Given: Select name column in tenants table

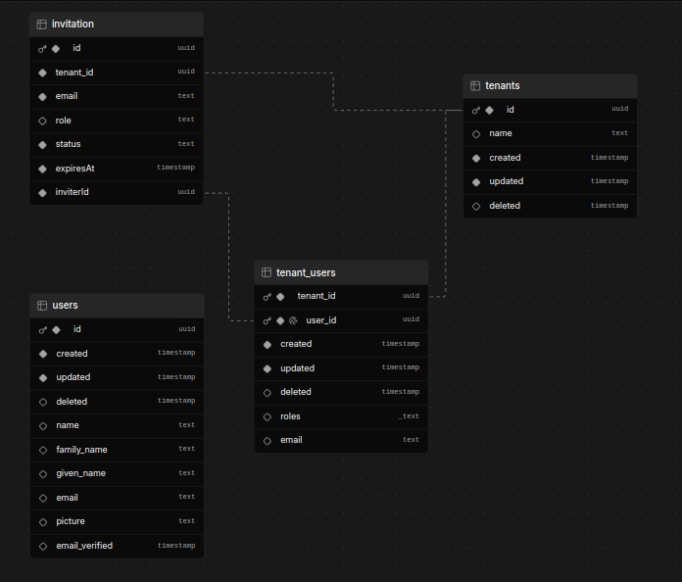Looking at the screenshot, I should point(550,134).
